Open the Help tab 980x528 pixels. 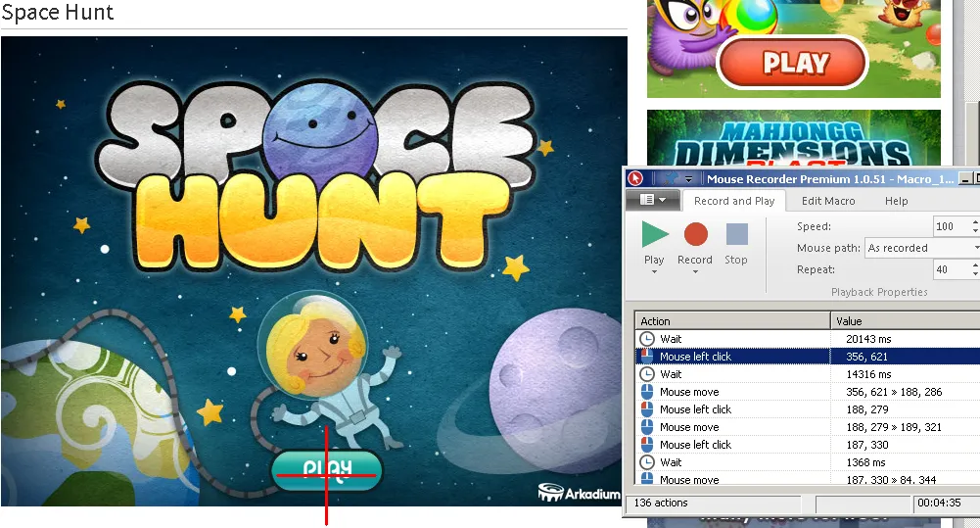[896, 201]
